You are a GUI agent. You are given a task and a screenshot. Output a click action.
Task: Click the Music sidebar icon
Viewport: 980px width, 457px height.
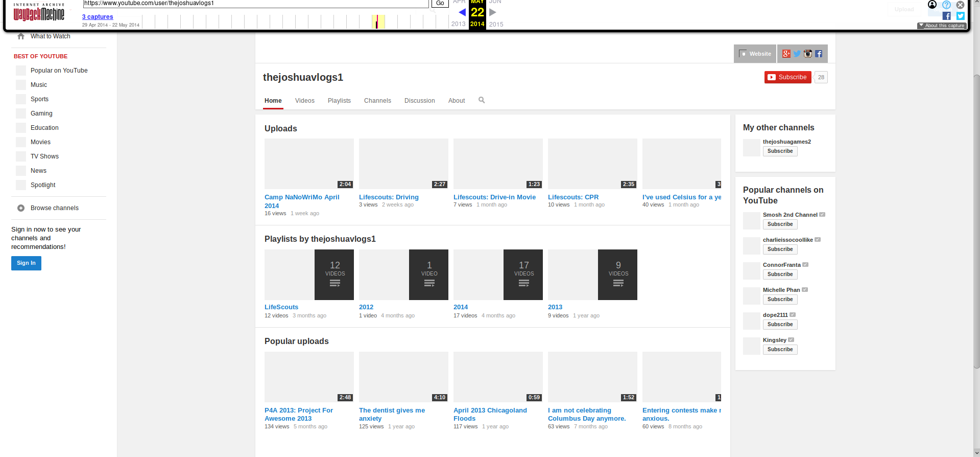21,85
